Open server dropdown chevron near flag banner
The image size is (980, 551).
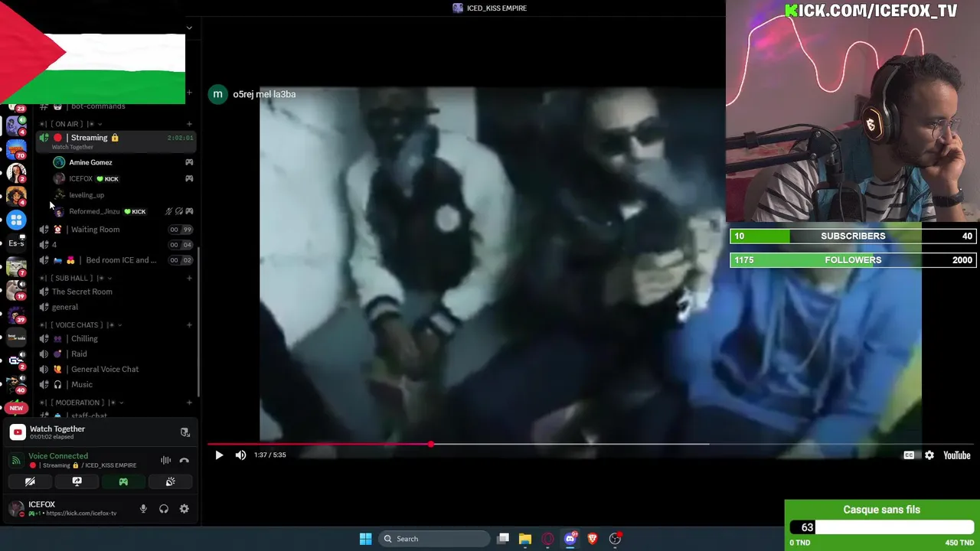click(x=190, y=28)
